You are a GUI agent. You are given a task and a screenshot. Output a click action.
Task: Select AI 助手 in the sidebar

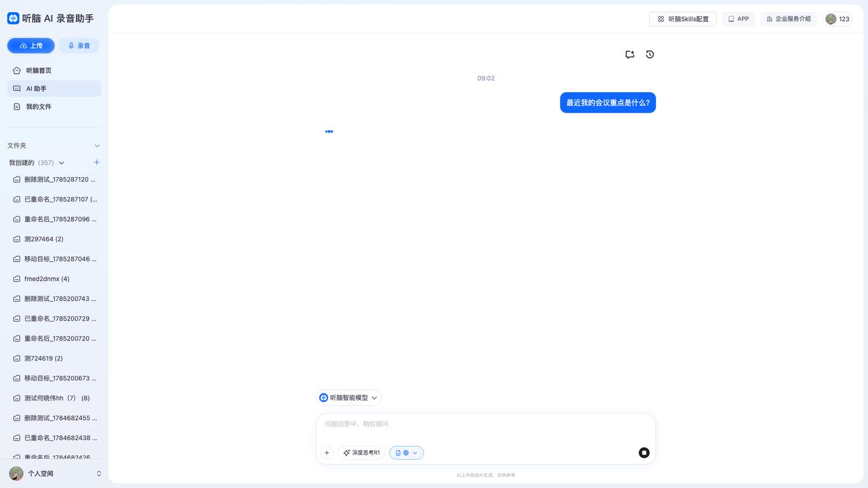[x=54, y=89]
